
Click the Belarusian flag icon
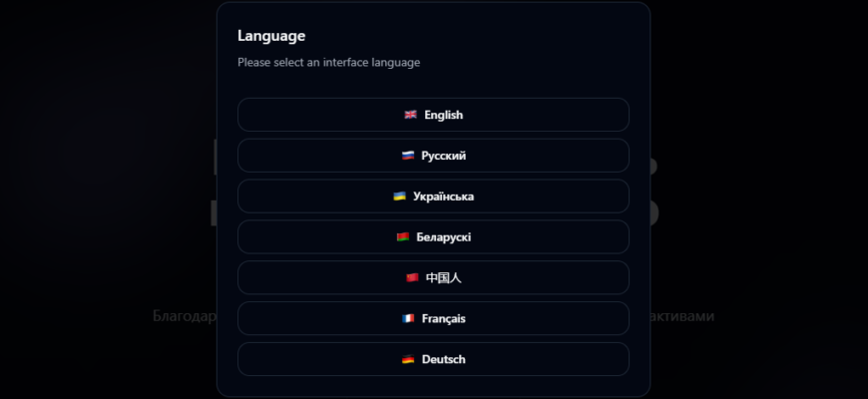point(402,236)
